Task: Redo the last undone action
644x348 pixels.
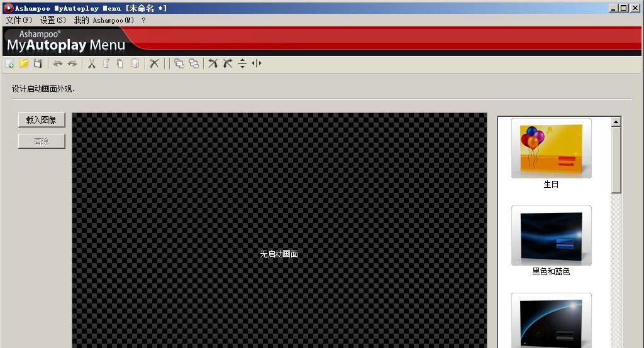Action: click(72, 63)
